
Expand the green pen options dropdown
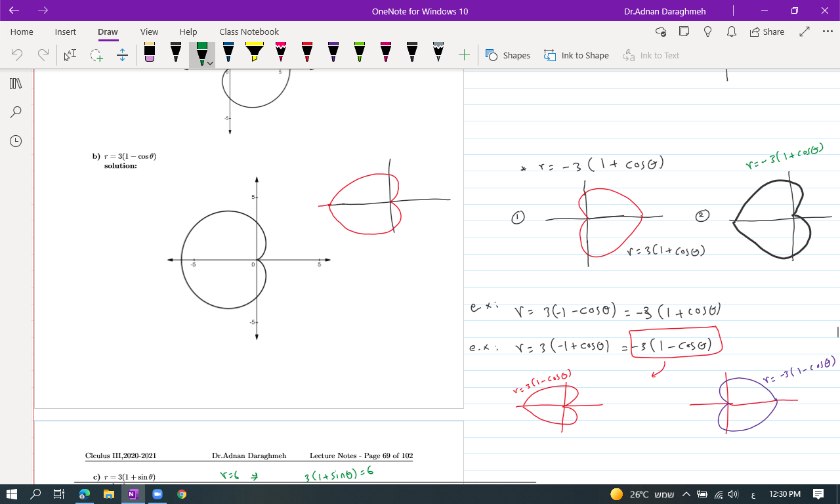[209, 63]
